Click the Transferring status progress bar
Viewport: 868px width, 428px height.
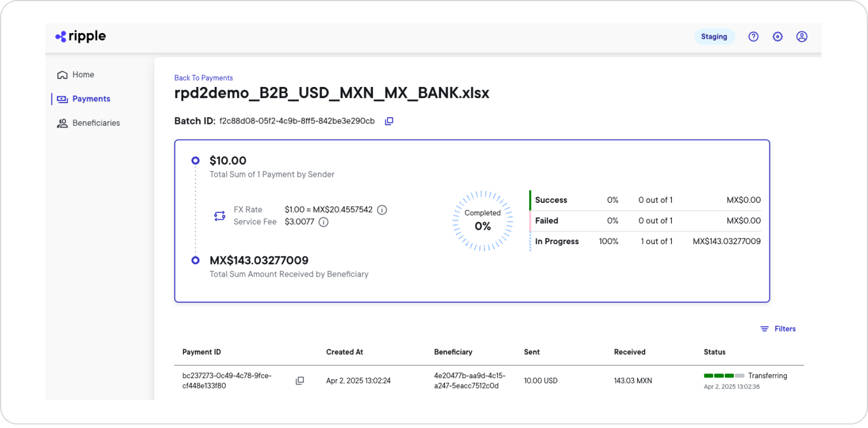point(724,375)
